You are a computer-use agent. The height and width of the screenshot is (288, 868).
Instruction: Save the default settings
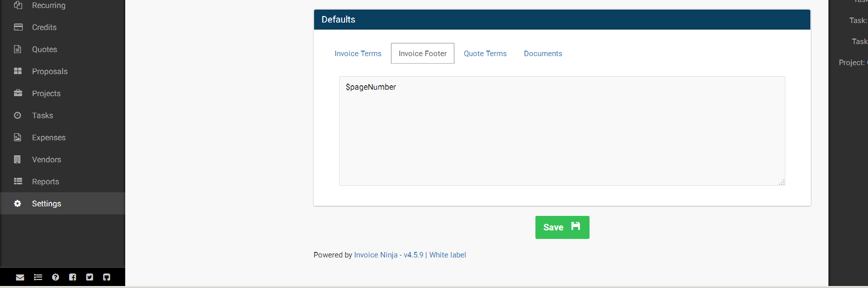point(562,227)
